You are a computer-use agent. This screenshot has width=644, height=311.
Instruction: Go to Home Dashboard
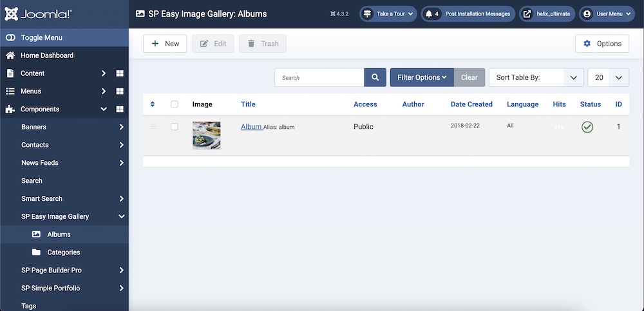pos(46,55)
